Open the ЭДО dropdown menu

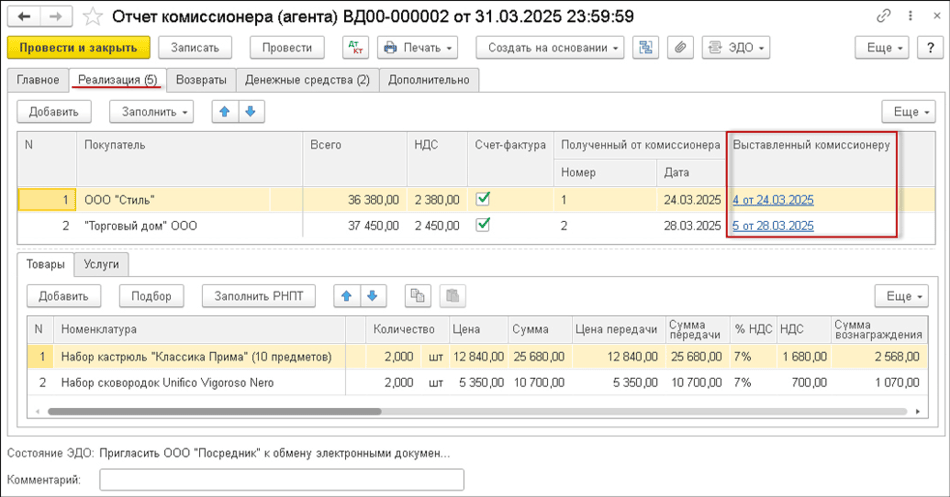[736, 48]
